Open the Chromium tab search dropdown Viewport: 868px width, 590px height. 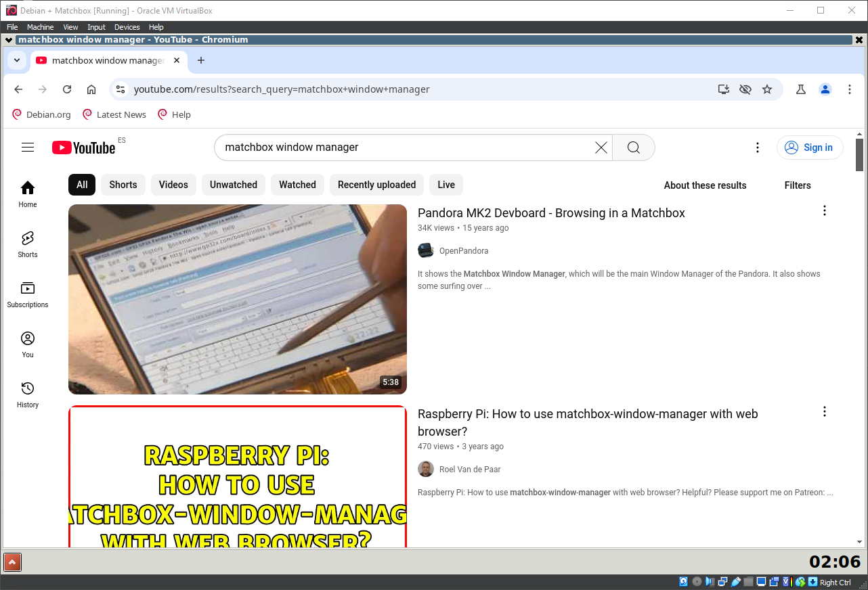point(17,60)
